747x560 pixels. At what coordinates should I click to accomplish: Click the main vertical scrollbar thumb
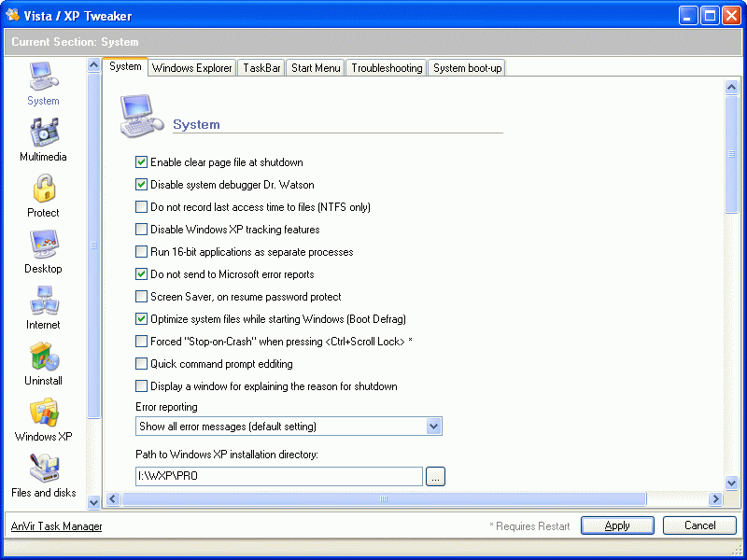point(731,154)
